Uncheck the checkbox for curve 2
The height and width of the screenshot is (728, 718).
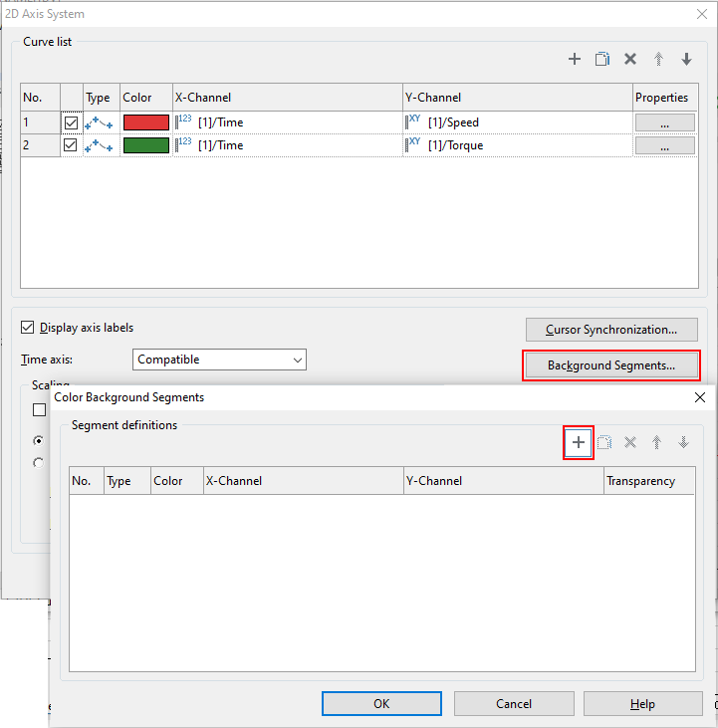(x=71, y=145)
